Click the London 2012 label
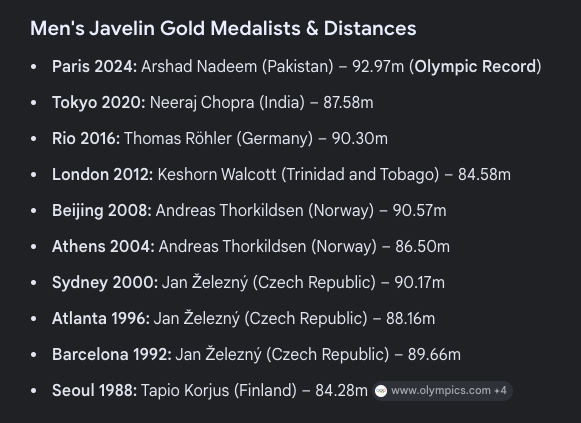 coord(102,174)
